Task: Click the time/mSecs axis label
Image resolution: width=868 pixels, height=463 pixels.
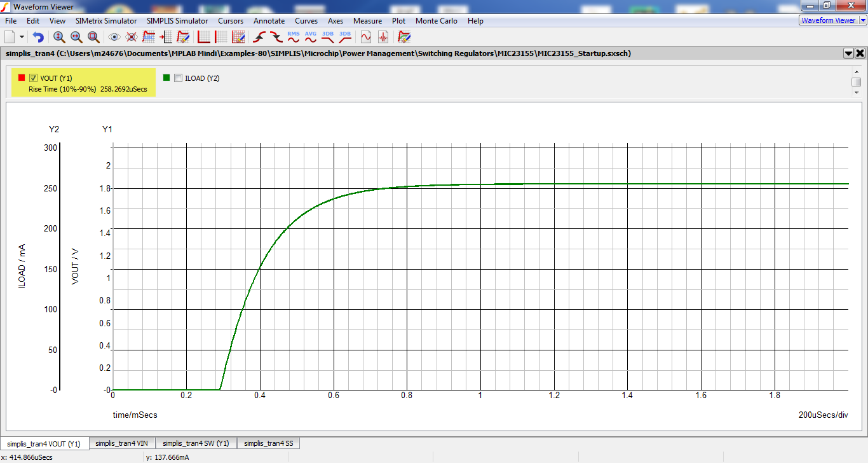Action: (135, 415)
